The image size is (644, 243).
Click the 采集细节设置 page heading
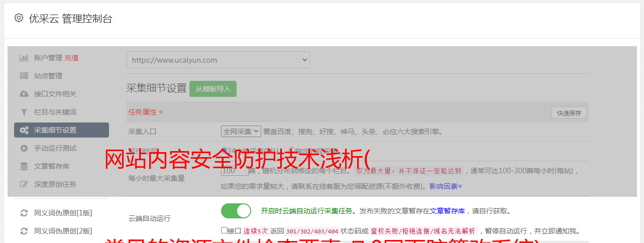pos(157,88)
